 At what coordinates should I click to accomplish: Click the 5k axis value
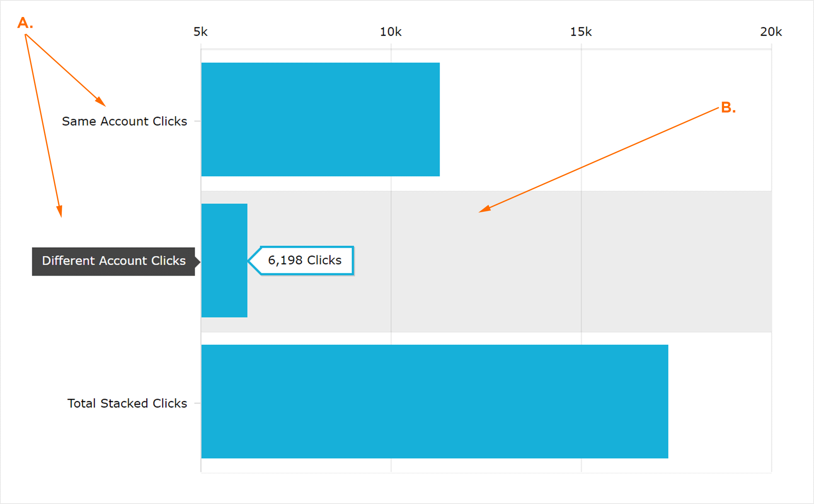[x=201, y=32]
